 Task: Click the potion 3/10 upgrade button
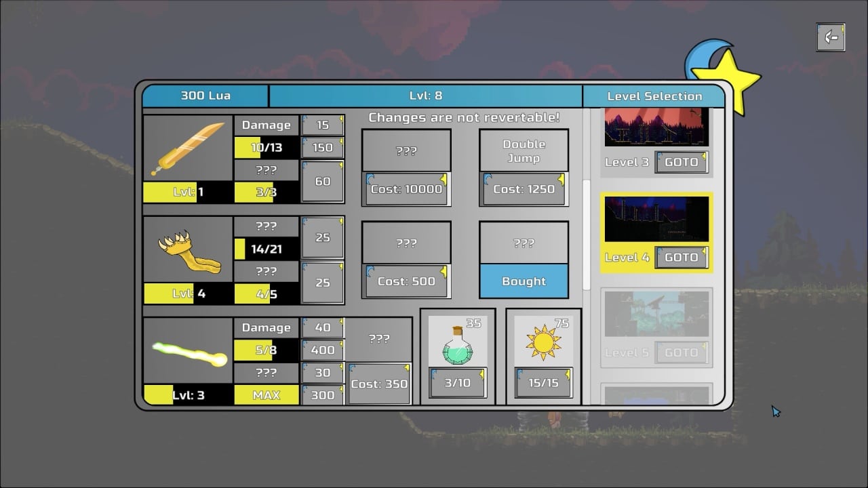point(457,383)
